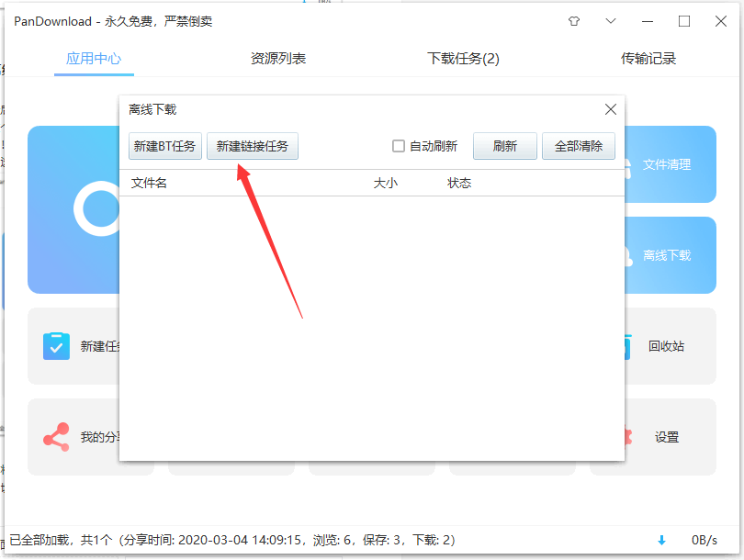Click the 刷新 button

click(x=505, y=146)
